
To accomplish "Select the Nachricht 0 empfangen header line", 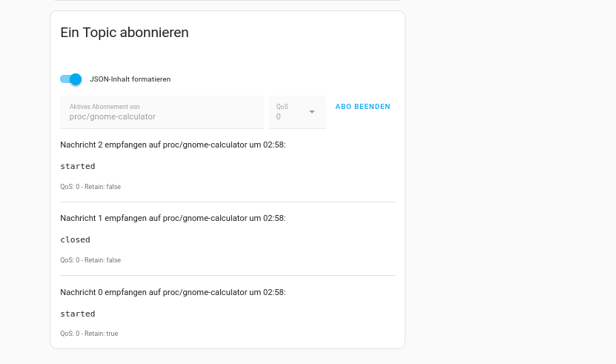I will (173, 292).
